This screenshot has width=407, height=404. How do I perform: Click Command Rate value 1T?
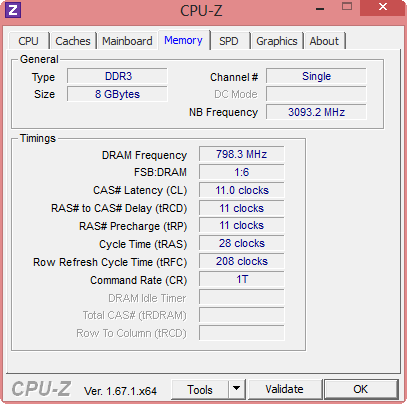coord(242,279)
